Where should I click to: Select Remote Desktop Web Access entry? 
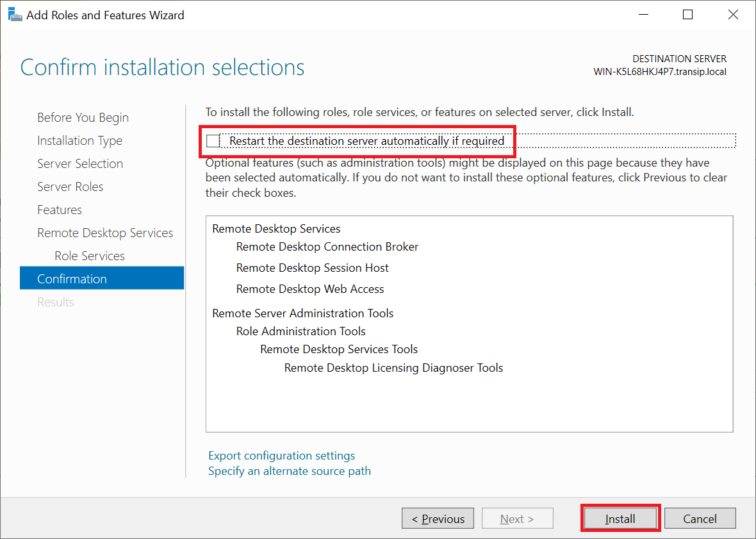310,289
